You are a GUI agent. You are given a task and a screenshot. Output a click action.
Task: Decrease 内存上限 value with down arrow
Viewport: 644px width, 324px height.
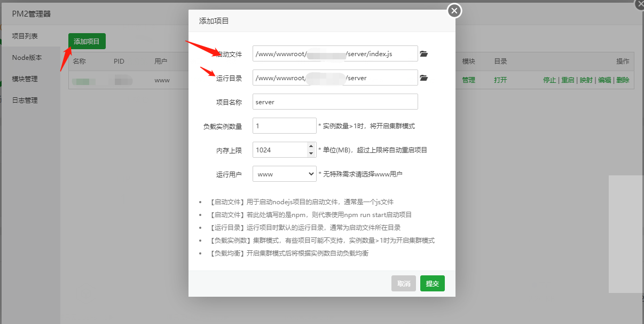(x=311, y=153)
